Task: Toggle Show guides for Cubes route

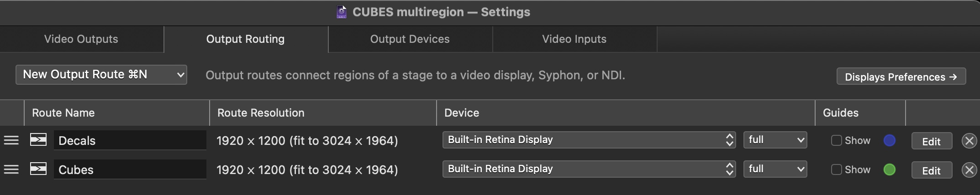Action: [837, 169]
